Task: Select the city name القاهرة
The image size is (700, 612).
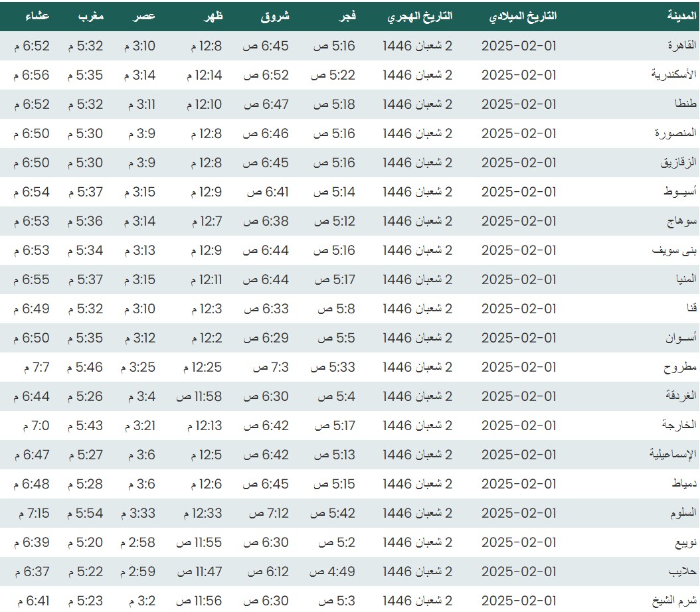Action: pos(681,46)
